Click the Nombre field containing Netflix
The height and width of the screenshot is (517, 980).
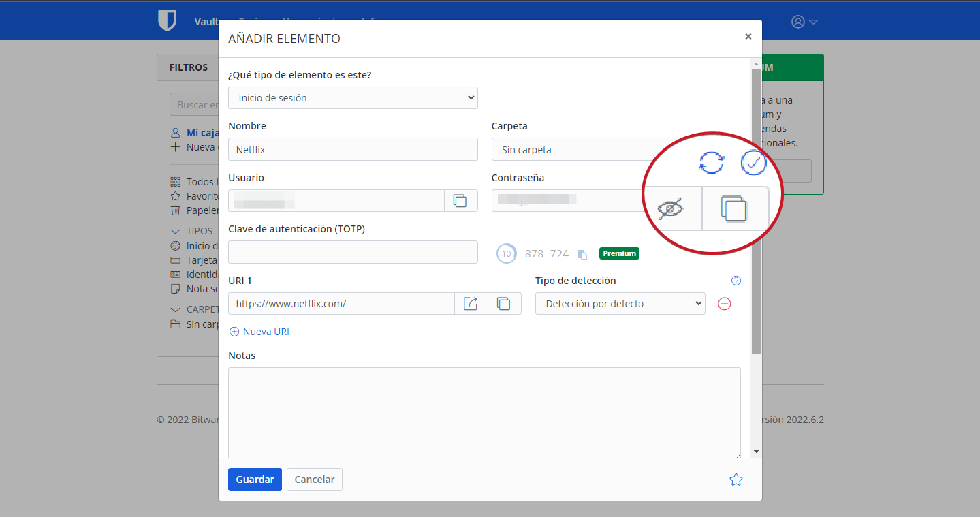point(353,150)
